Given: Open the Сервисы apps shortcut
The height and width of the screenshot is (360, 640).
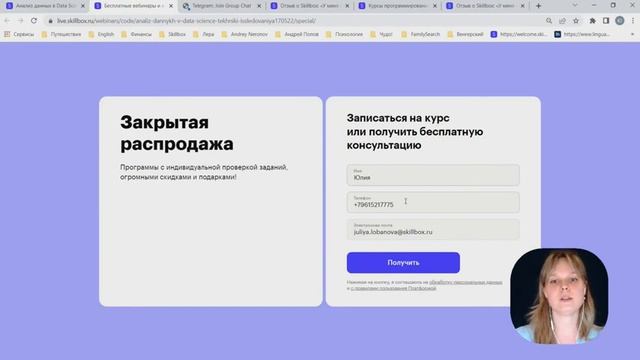Looking at the screenshot, I should coord(19,34).
